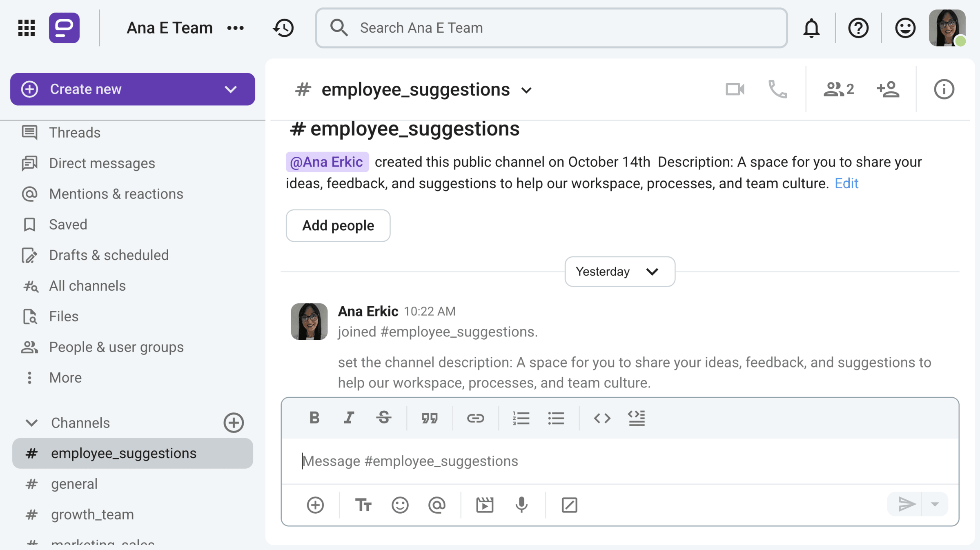
Task: Open the Yesterday date dropdown
Action: click(619, 272)
